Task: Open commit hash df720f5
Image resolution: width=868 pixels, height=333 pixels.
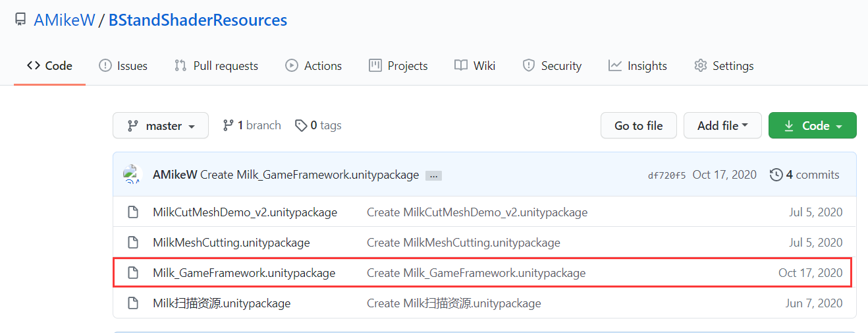Action: point(666,175)
